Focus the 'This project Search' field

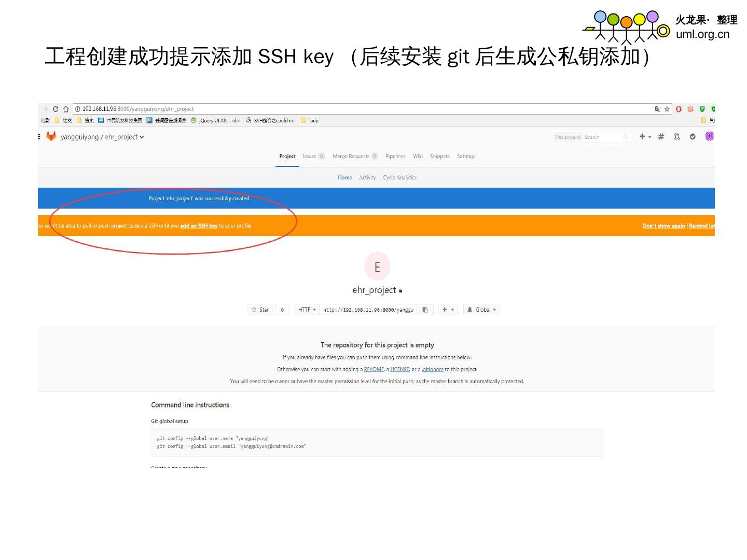click(x=591, y=137)
